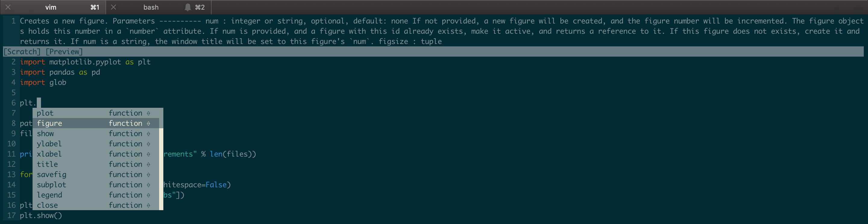Select ylabel in the autocomplete list

point(49,144)
